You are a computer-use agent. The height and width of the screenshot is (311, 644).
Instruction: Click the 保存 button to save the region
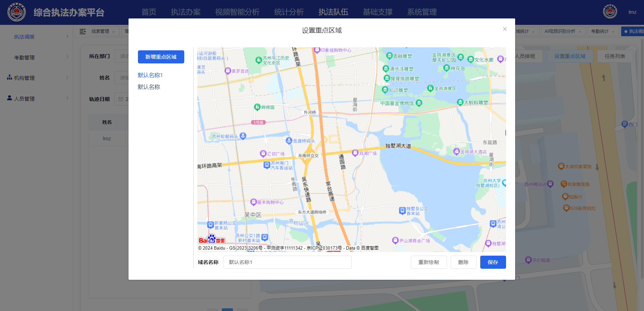click(x=493, y=262)
